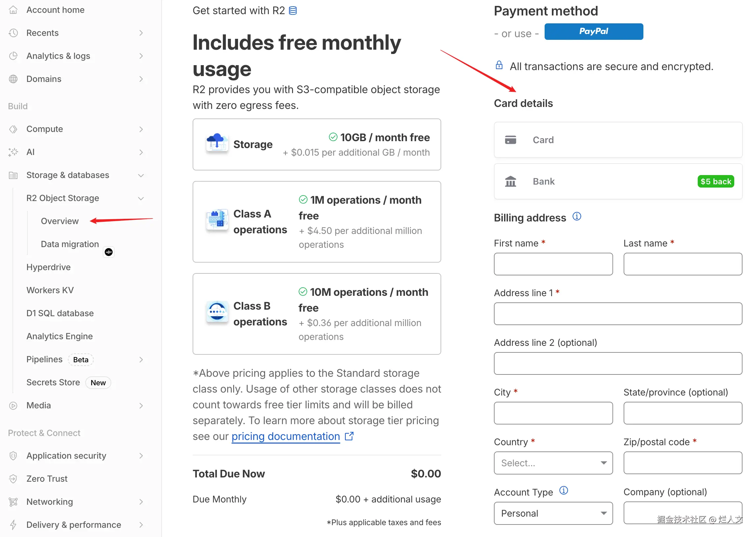Open the Overview item under R2

(x=60, y=221)
